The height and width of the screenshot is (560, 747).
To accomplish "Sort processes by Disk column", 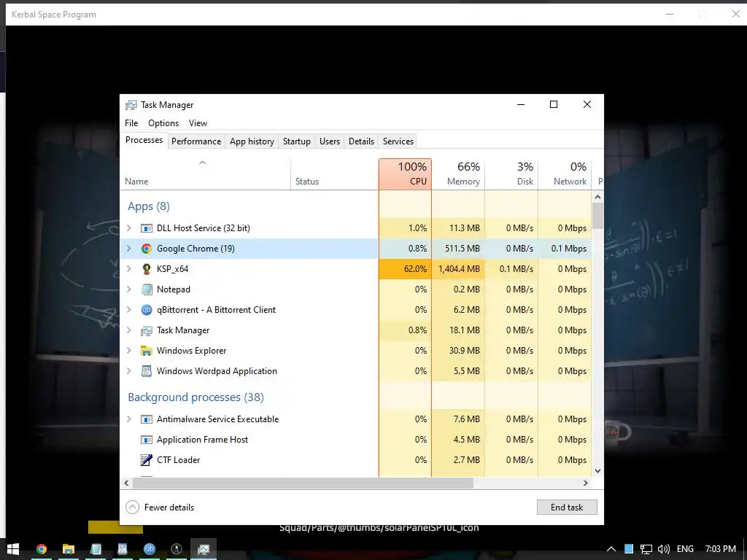I will point(511,174).
